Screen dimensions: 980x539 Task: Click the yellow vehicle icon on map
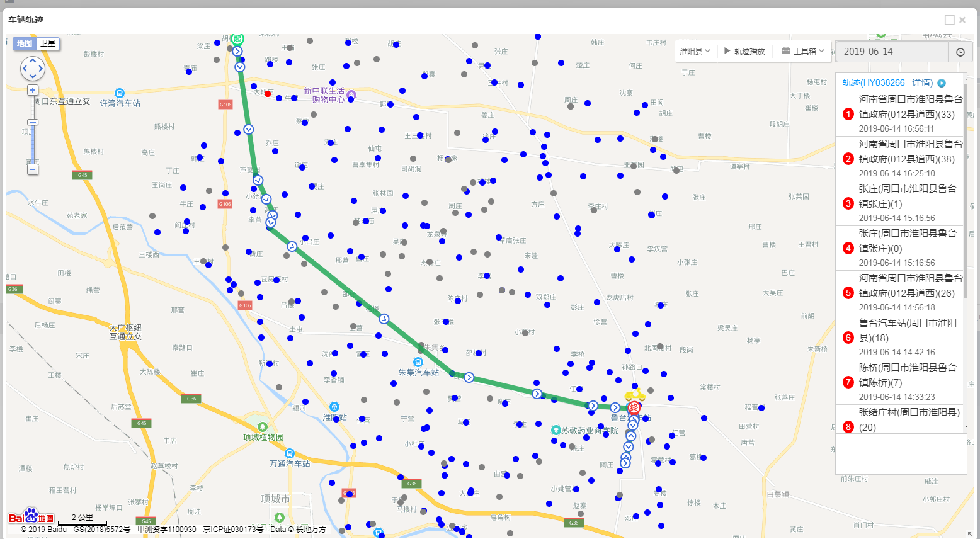coord(635,395)
